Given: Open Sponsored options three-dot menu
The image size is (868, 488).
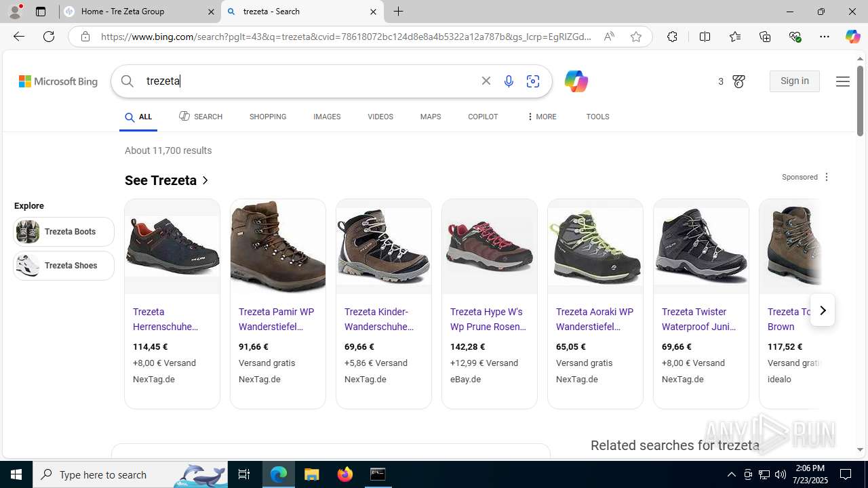Looking at the screenshot, I should 826,177.
